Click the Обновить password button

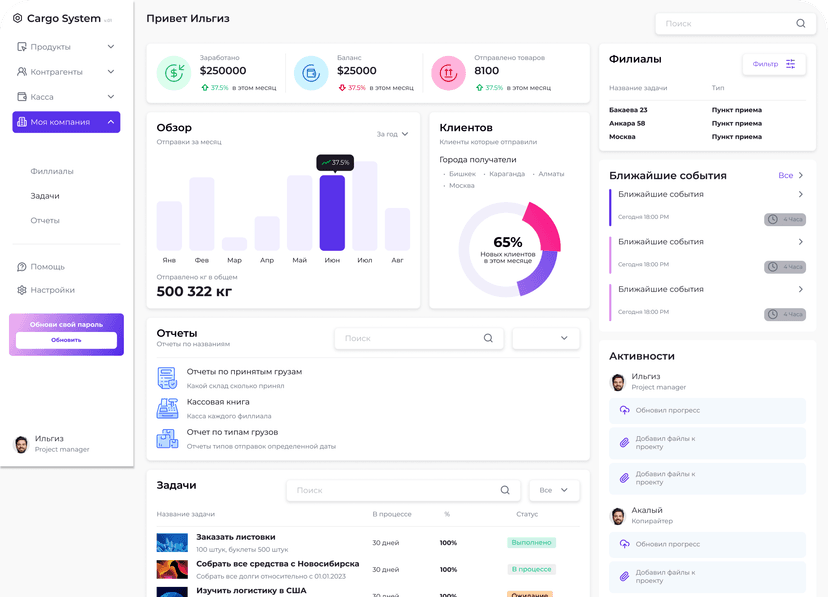(66, 340)
